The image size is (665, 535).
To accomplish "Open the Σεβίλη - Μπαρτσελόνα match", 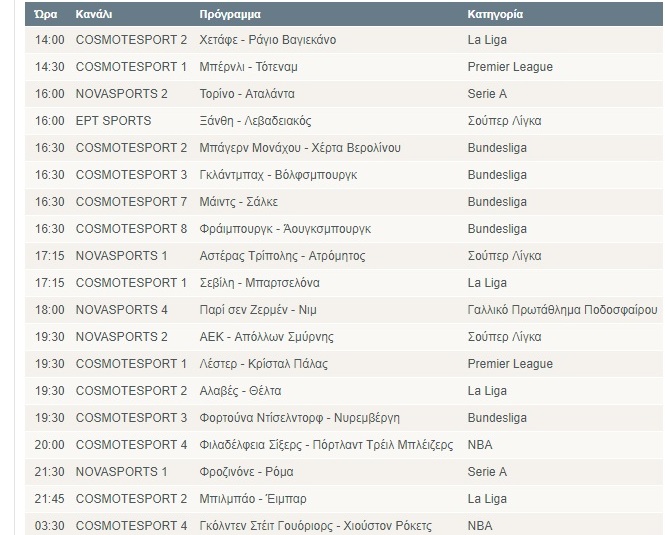I will (x=260, y=283).
